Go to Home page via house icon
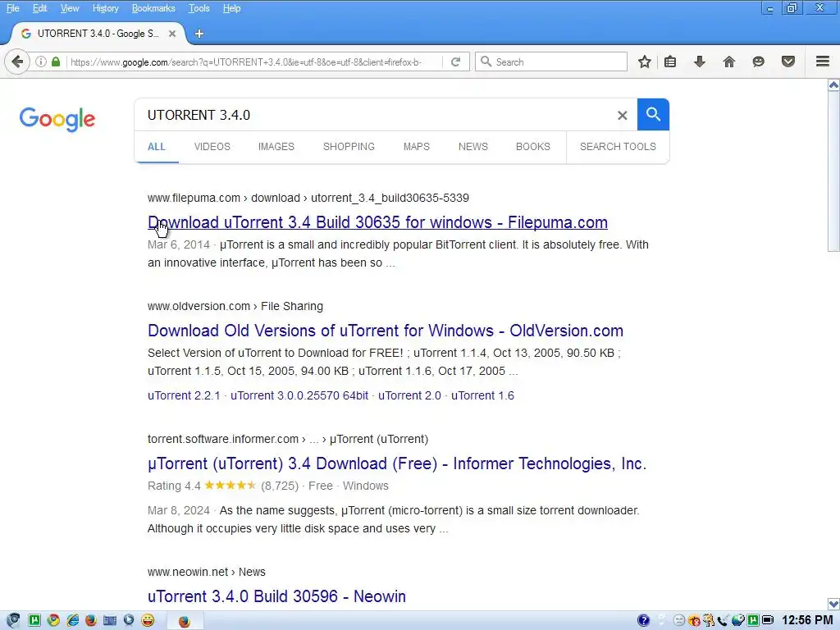This screenshot has height=630, width=840. click(729, 62)
